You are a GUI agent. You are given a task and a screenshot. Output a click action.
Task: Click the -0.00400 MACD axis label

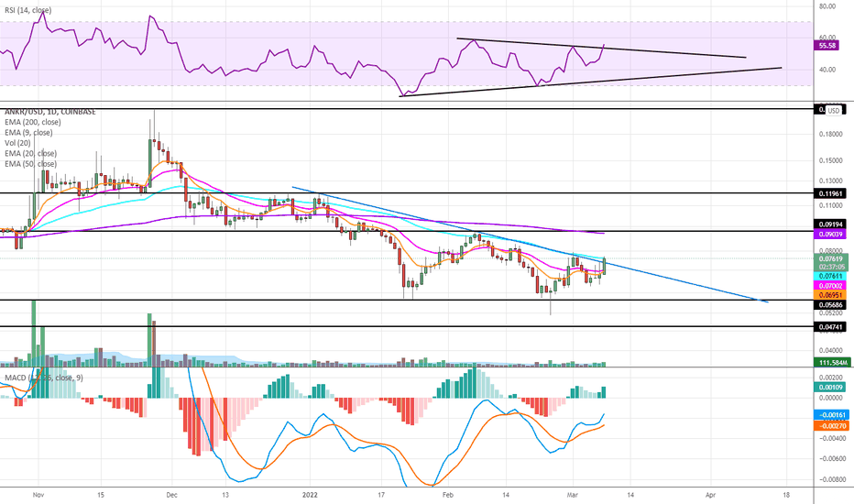pos(832,439)
